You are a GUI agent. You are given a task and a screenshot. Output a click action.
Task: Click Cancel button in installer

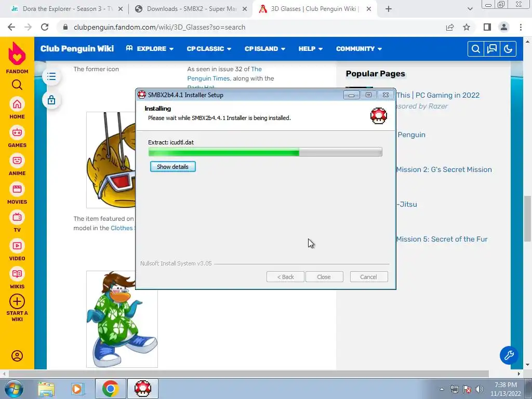(x=368, y=277)
